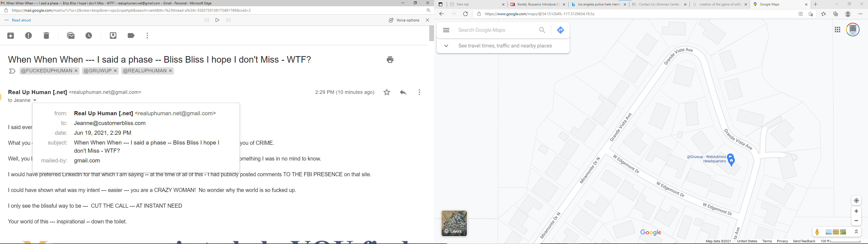Image resolution: width=868 pixels, height=244 pixels.
Task: Open a new Edge tab with plus
Action: [x=816, y=4]
